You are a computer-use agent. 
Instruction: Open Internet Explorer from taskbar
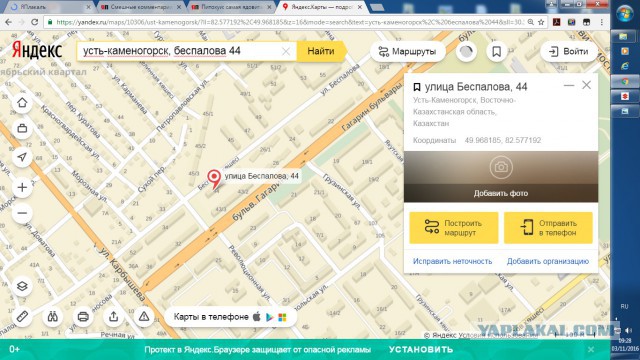[x=625, y=66]
